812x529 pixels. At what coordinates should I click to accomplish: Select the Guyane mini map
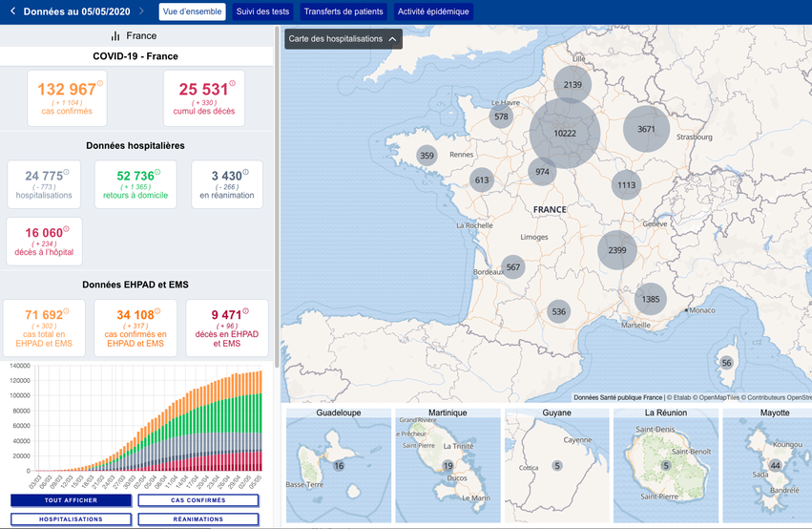tap(556, 465)
